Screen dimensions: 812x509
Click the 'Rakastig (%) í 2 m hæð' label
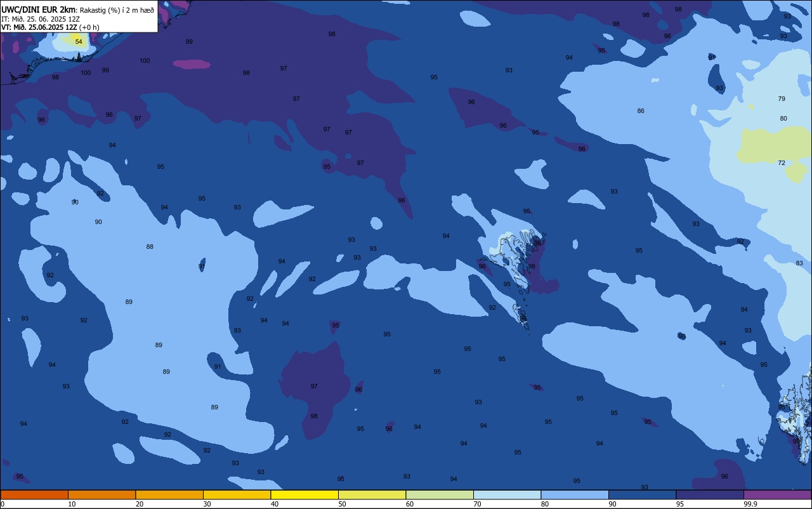pyautogui.click(x=117, y=10)
